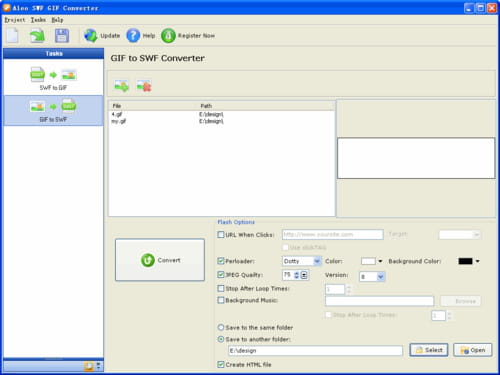Viewport: 500px width, 375px height.
Task: Open the Project menu
Action: tap(15, 20)
